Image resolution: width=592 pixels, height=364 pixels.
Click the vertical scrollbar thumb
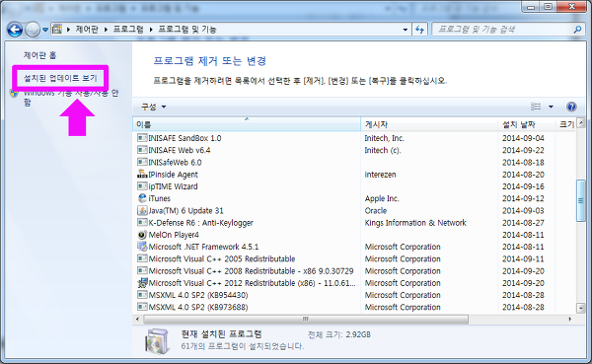pos(581,201)
